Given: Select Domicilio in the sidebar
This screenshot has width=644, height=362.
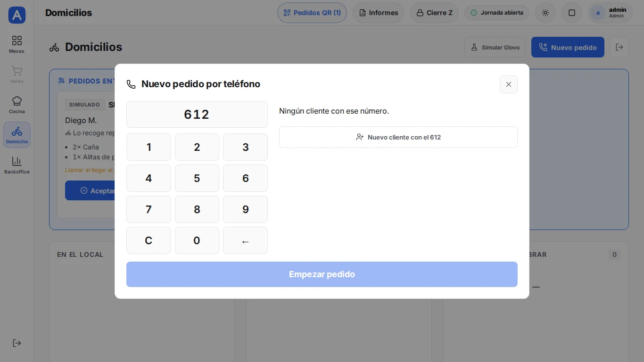Looking at the screenshot, I should point(17,135).
